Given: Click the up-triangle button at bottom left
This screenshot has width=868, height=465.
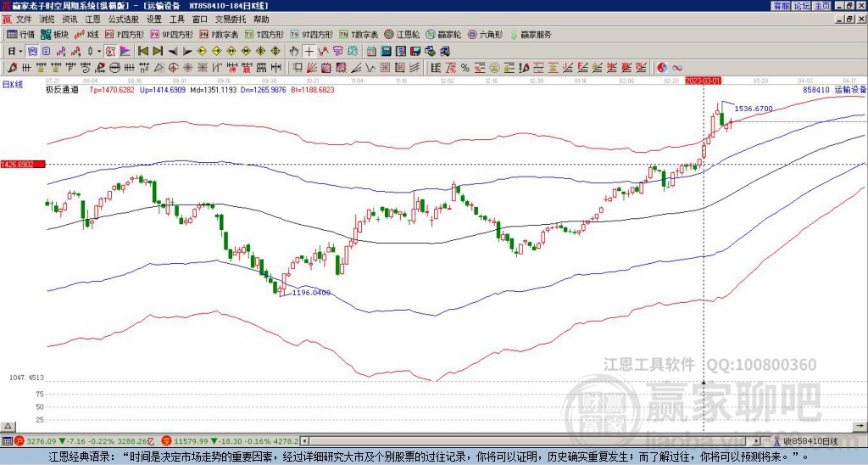Looking at the screenshot, I should point(7,426).
